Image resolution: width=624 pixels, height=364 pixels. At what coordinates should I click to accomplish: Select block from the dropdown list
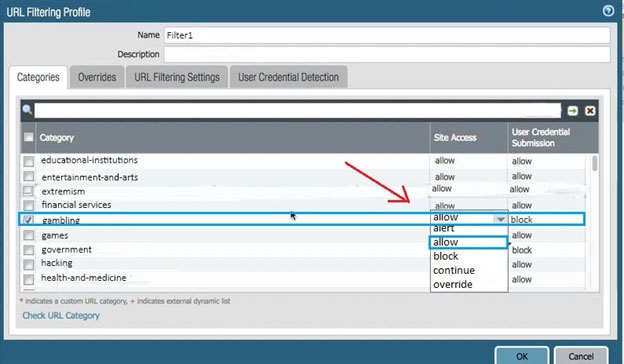[446, 256]
